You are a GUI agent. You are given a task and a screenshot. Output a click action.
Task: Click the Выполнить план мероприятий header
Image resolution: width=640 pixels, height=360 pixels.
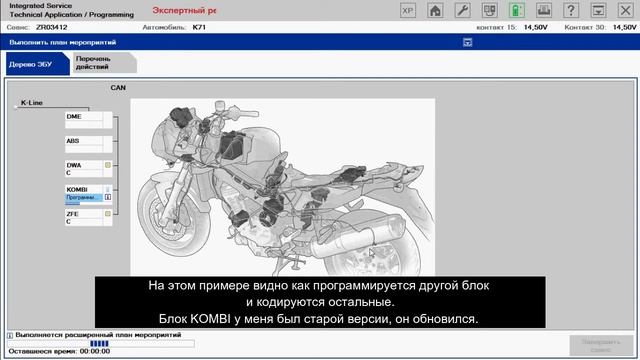pyautogui.click(x=62, y=42)
